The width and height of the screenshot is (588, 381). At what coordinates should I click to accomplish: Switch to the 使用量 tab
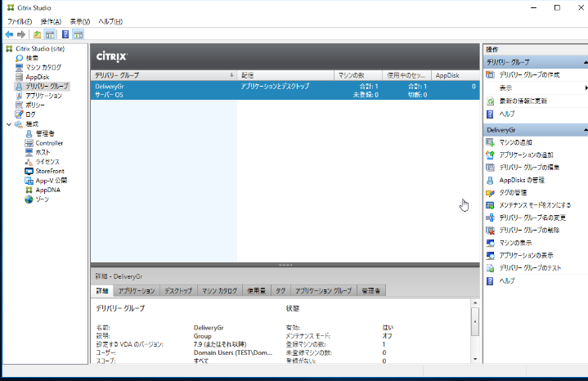[257, 290]
